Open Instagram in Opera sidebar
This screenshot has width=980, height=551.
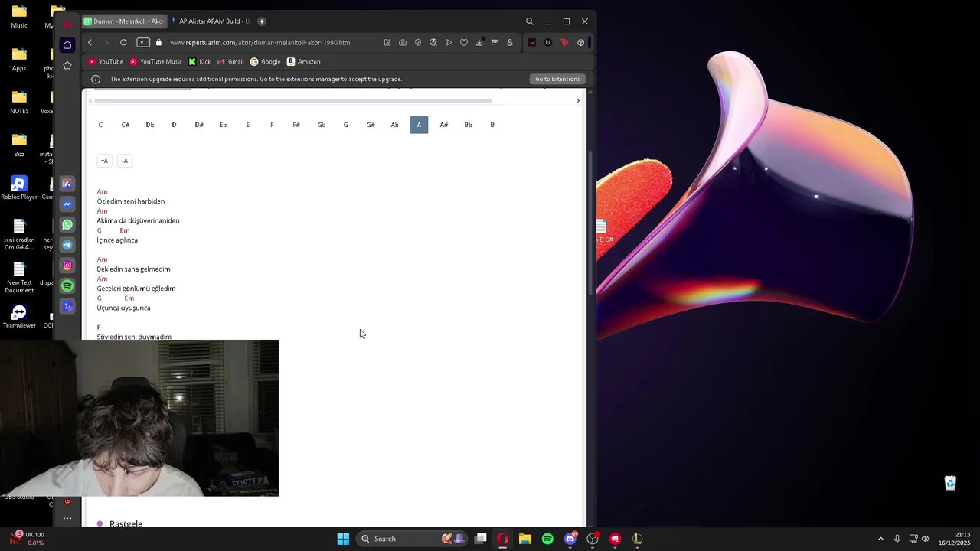tap(67, 266)
